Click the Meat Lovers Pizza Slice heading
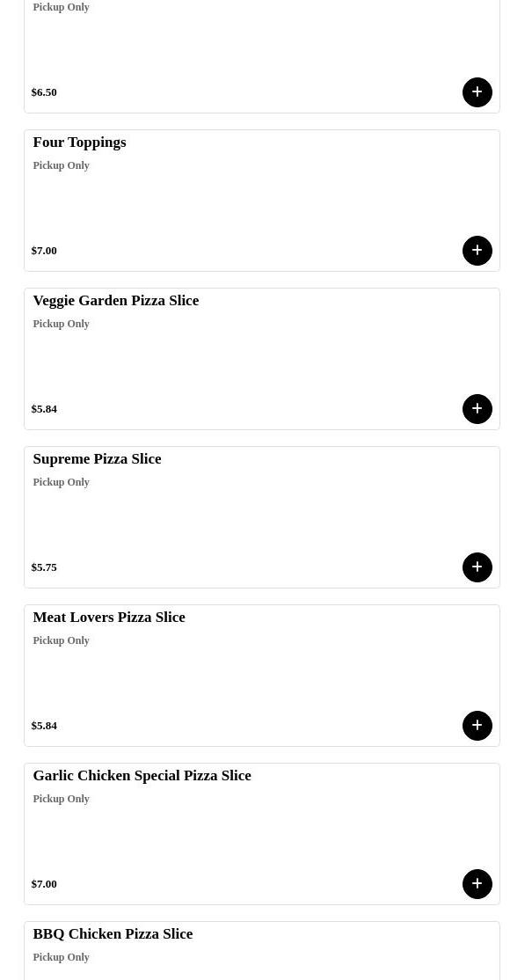Screen dimensions: 532x980 coord(109,618)
